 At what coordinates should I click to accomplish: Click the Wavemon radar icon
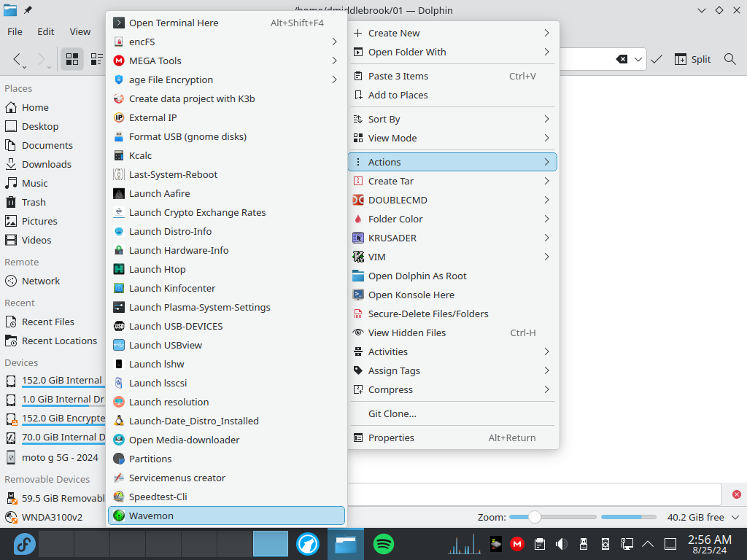pos(119,516)
